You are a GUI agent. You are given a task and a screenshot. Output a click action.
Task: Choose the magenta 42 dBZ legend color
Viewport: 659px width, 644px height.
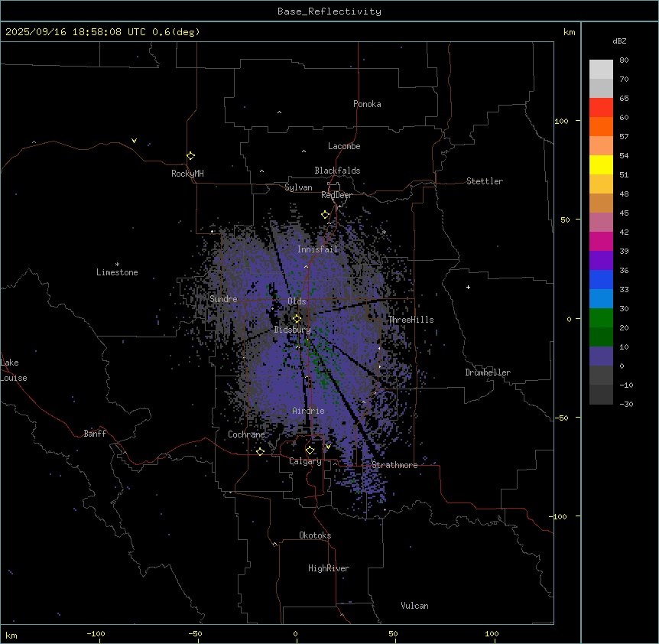pos(601,222)
